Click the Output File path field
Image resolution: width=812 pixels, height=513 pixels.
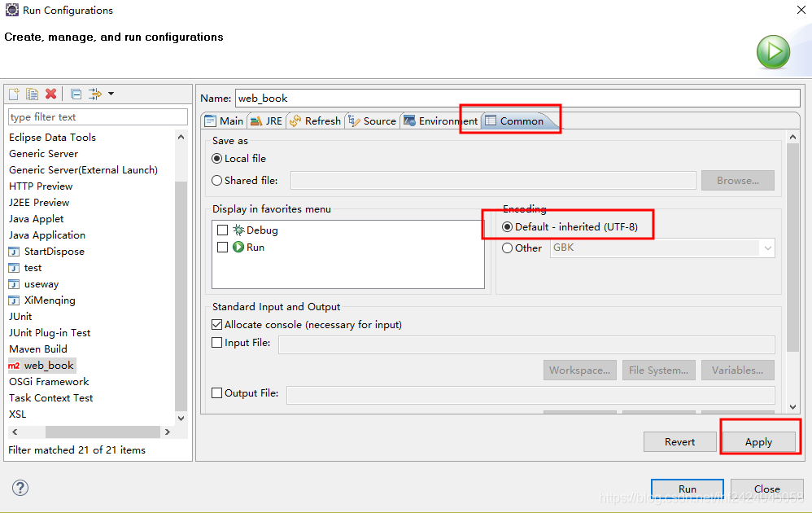[530, 395]
